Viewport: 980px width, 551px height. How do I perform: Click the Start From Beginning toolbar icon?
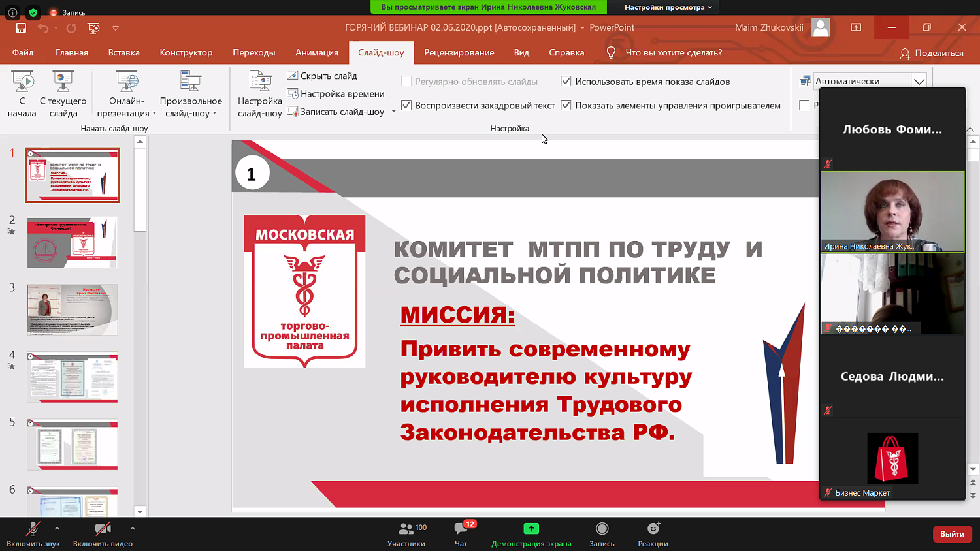pos(93,27)
